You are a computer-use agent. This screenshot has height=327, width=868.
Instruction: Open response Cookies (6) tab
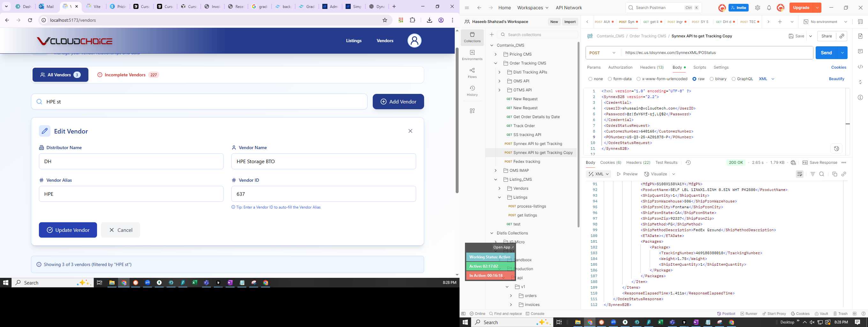click(610, 163)
